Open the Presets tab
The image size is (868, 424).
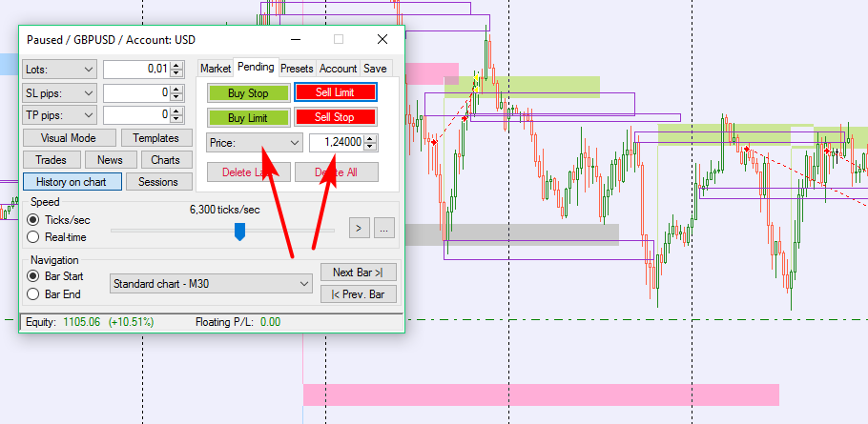tap(297, 69)
